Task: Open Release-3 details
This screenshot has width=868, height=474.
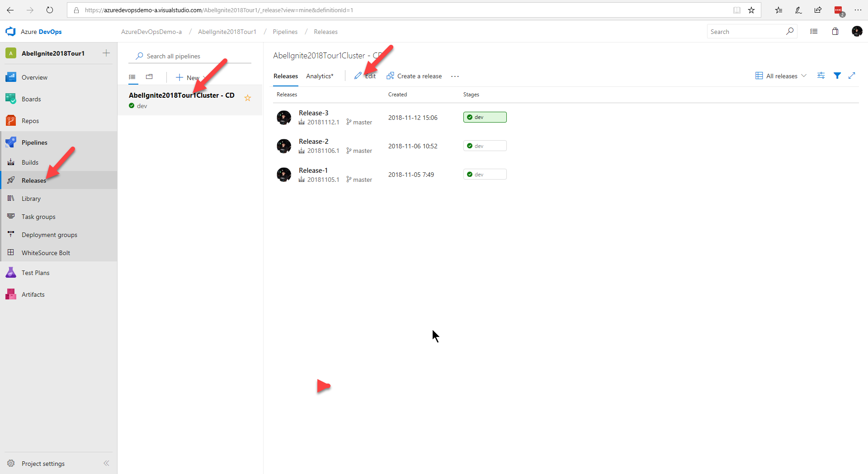Action: click(x=314, y=113)
